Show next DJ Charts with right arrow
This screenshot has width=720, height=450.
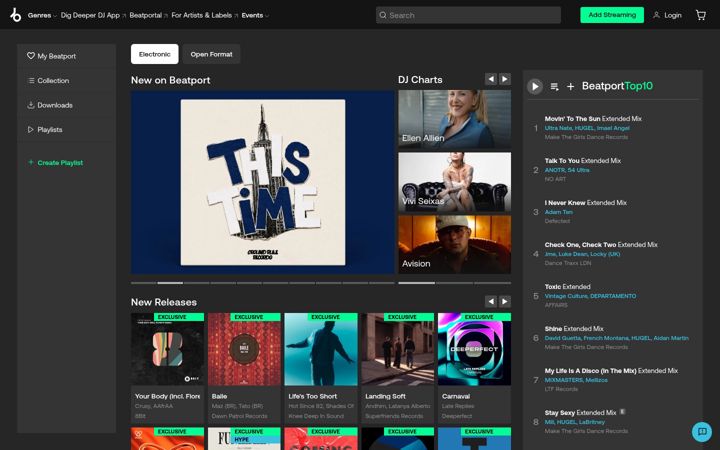click(505, 79)
